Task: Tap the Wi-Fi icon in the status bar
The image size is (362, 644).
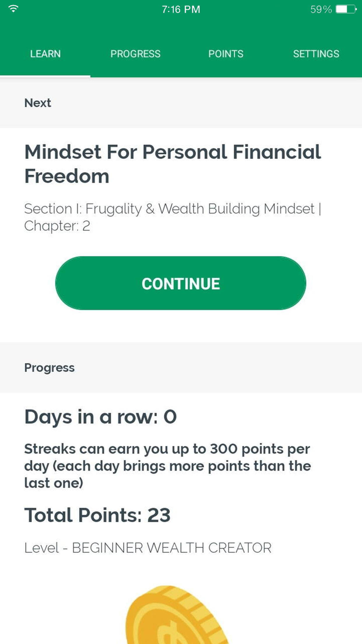Action: tap(14, 9)
